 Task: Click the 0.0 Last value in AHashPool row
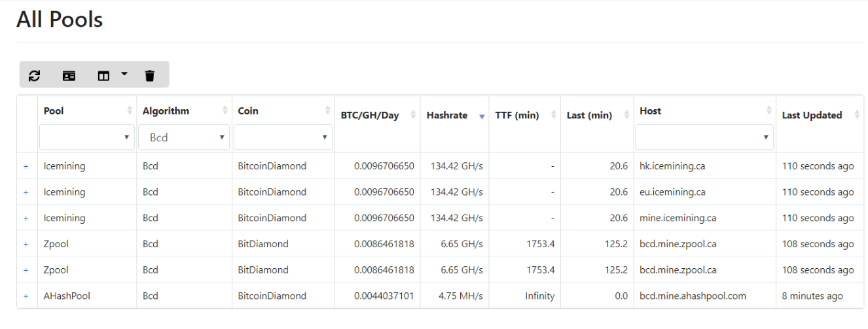(621, 296)
